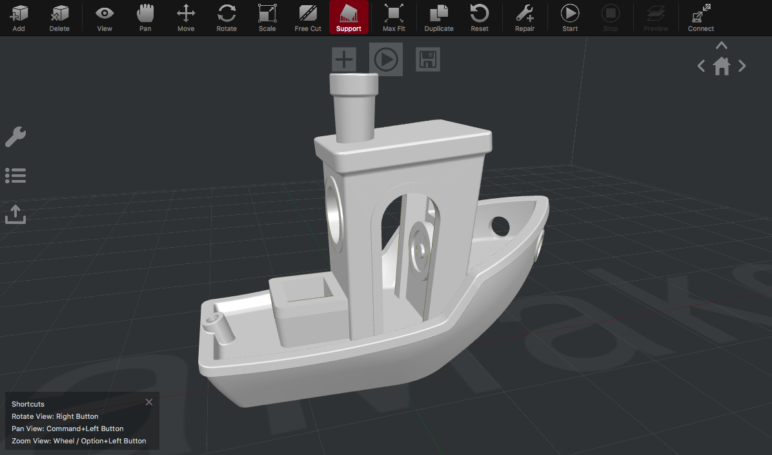The width and height of the screenshot is (772, 455).
Task: Activate the Pan hand tool
Action: click(145, 16)
